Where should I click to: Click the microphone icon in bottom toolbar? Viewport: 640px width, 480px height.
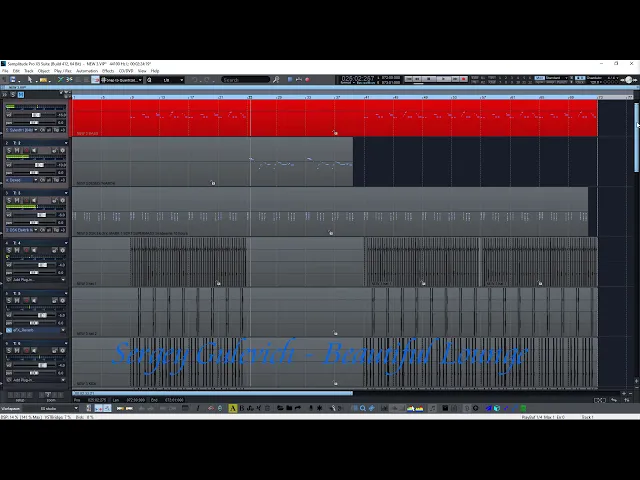tap(311, 408)
